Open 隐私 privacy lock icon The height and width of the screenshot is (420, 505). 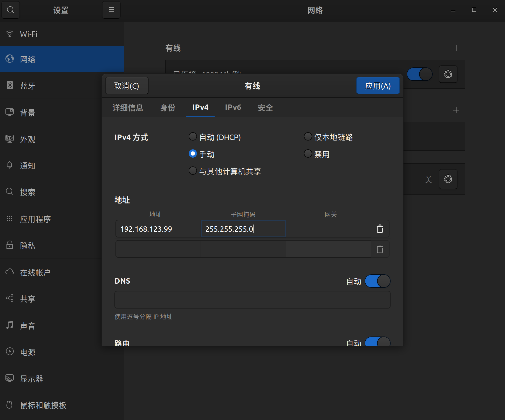10,245
